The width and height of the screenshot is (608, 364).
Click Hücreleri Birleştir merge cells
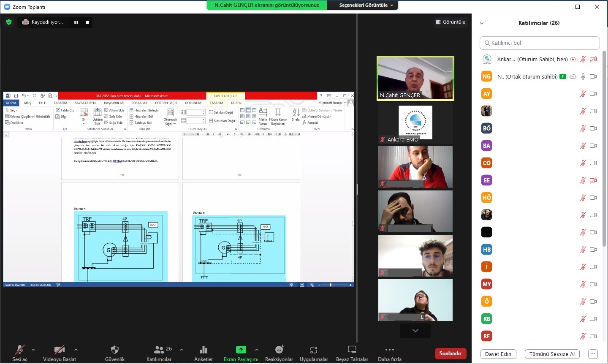(x=144, y=110)
